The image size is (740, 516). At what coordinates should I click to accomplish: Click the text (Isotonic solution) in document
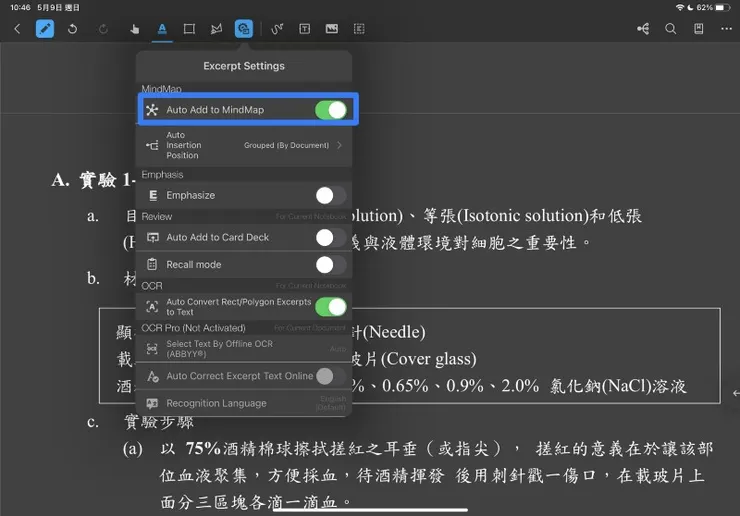[522, 216]
